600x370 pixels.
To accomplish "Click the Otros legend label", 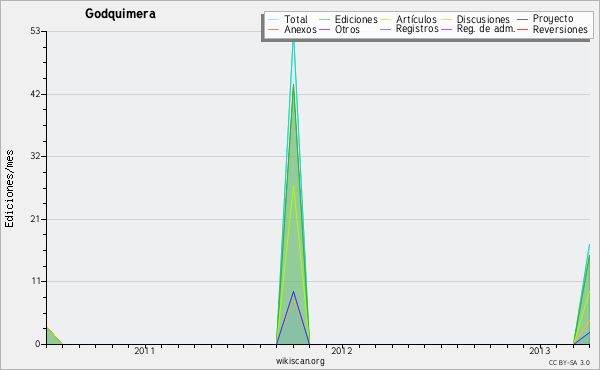I will [347, 29].
